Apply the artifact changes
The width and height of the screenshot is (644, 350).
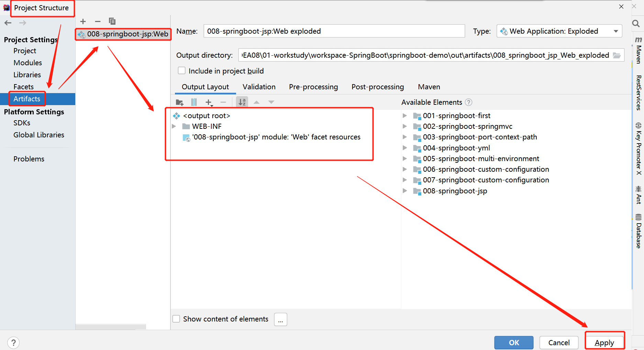pos(604,342)
